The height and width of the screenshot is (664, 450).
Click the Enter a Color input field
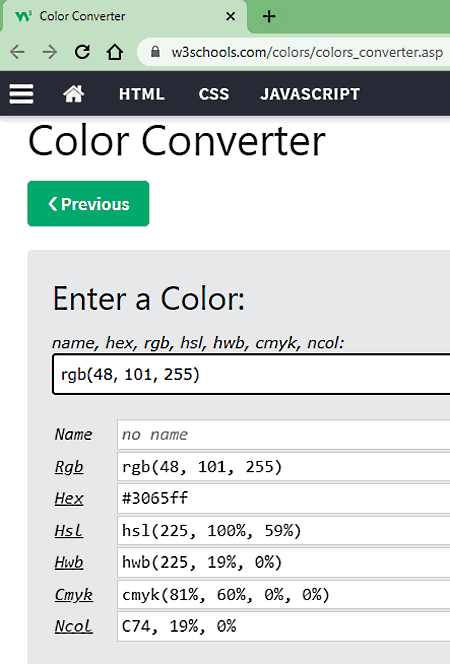click(251, 374)
